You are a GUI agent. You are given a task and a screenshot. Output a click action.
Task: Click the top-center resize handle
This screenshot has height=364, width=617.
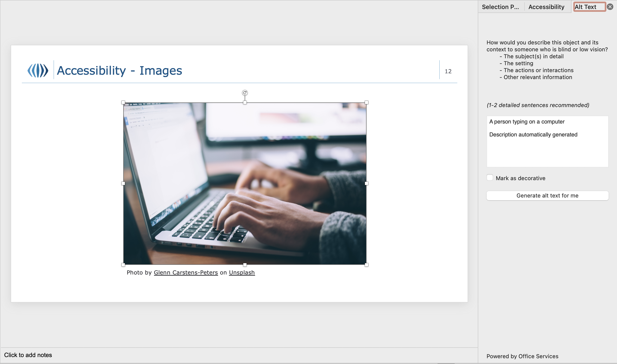245,102
